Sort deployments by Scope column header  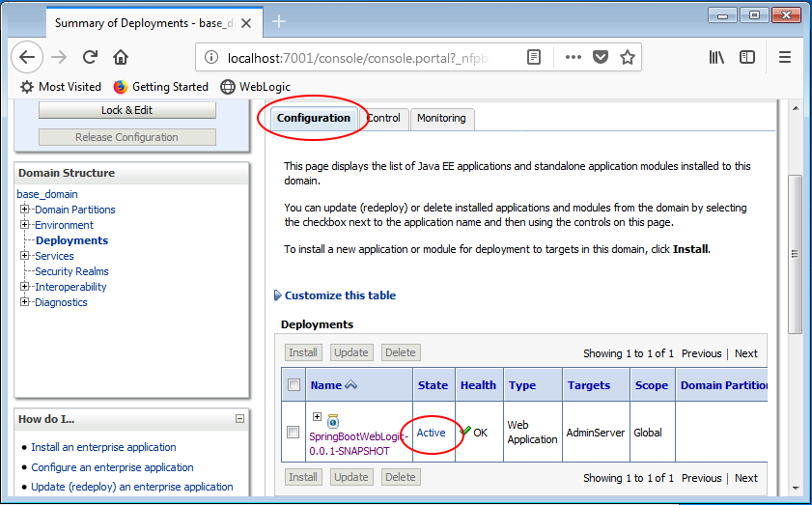[x=652, y=385]
